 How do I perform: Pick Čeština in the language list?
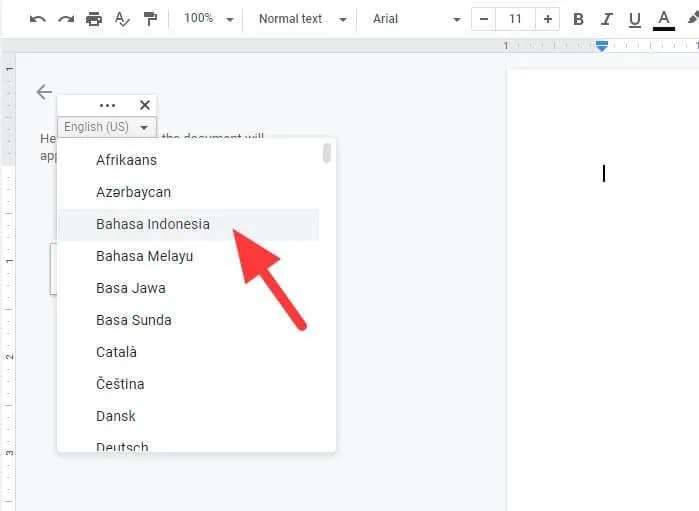(188, 384)
